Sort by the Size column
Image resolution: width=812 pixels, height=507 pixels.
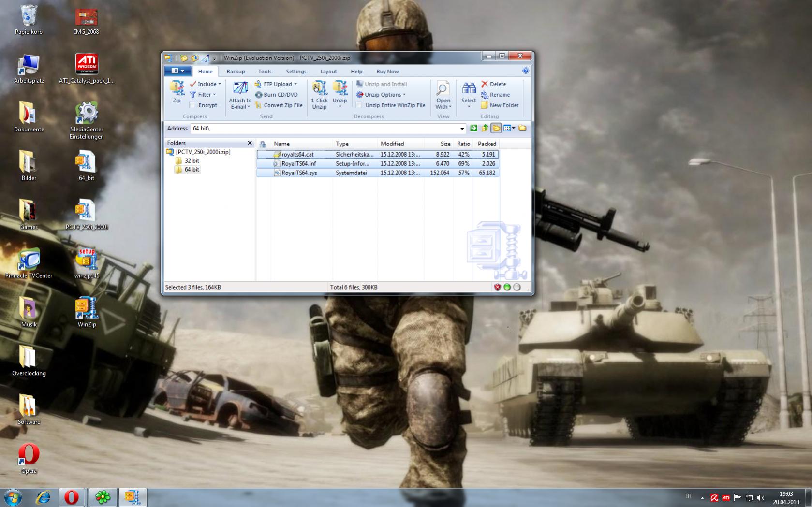tap(438, 144)
